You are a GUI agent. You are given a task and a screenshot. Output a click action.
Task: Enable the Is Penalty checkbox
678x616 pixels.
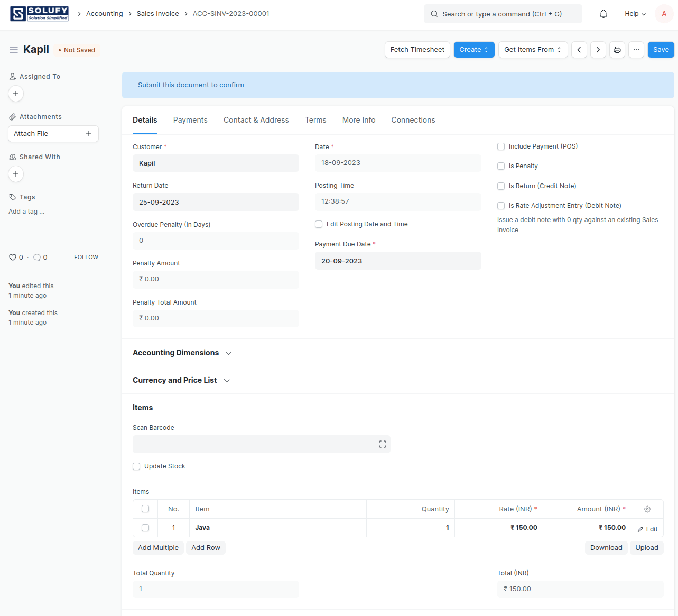tap(501, 166)
